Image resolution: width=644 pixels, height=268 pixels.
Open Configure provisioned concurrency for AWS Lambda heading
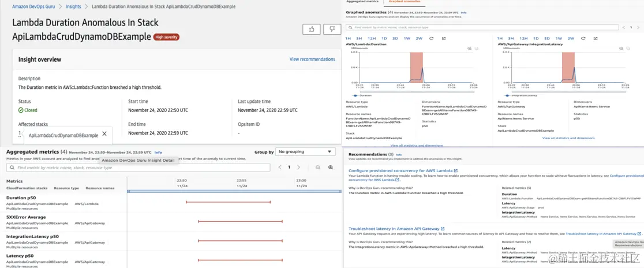(403, 170)
